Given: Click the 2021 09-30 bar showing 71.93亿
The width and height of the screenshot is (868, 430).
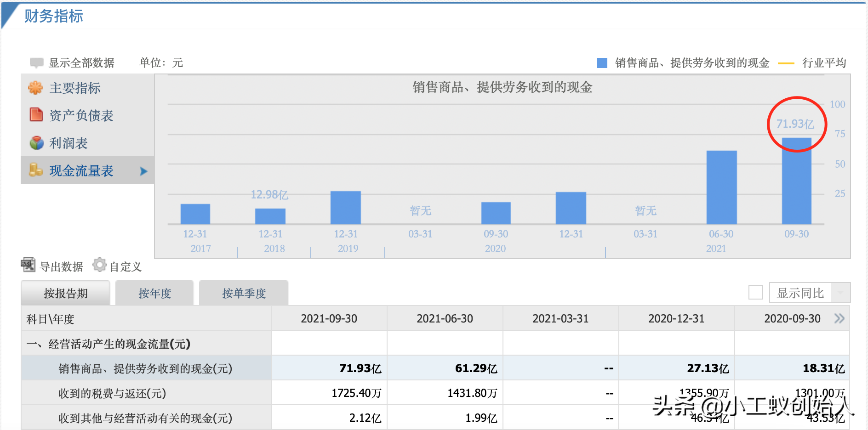Looking at the screenshot, I should [797, 181].
